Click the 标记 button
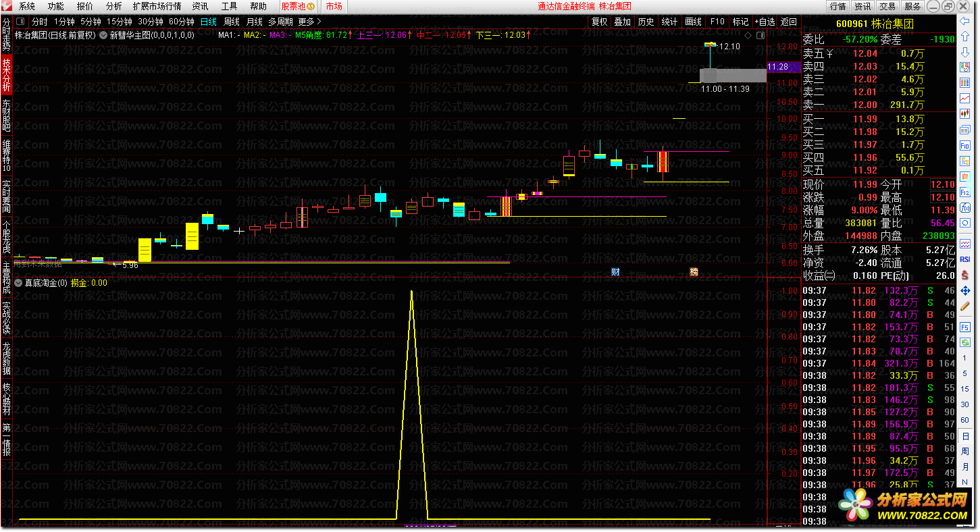Viewport: 980px width, 532px height. click(x=741, y=22)
